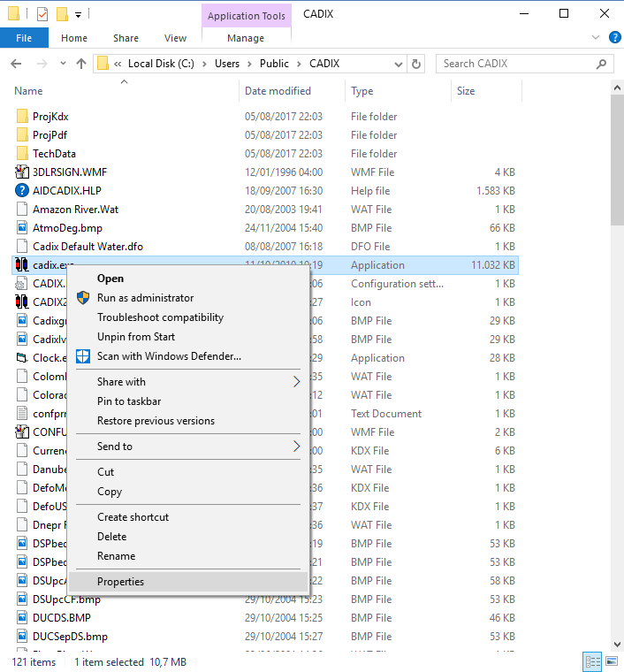The height and width of the screenshot is (672, 624).
Task: Expand the ribbon with the chevron
Action: pos(596,37)
